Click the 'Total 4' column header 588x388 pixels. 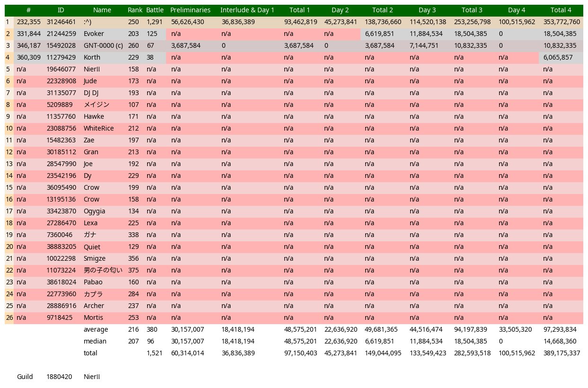pyautogui.click(x=561, y=10)
